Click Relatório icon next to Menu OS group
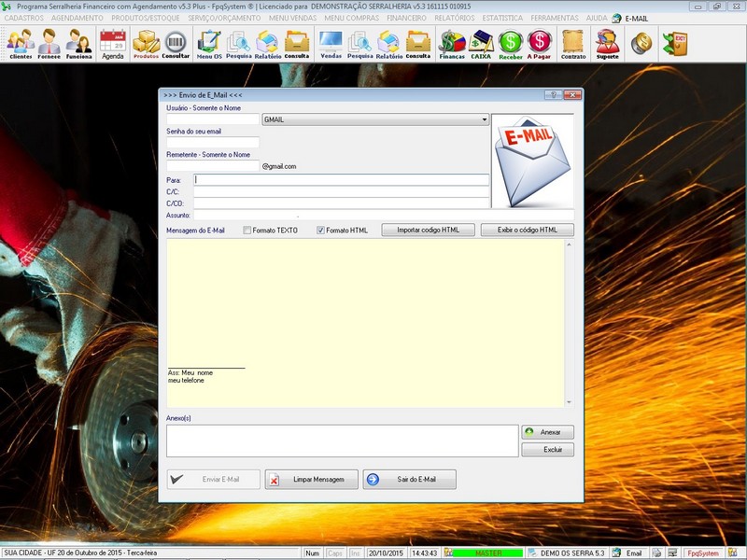 point(268,44)
